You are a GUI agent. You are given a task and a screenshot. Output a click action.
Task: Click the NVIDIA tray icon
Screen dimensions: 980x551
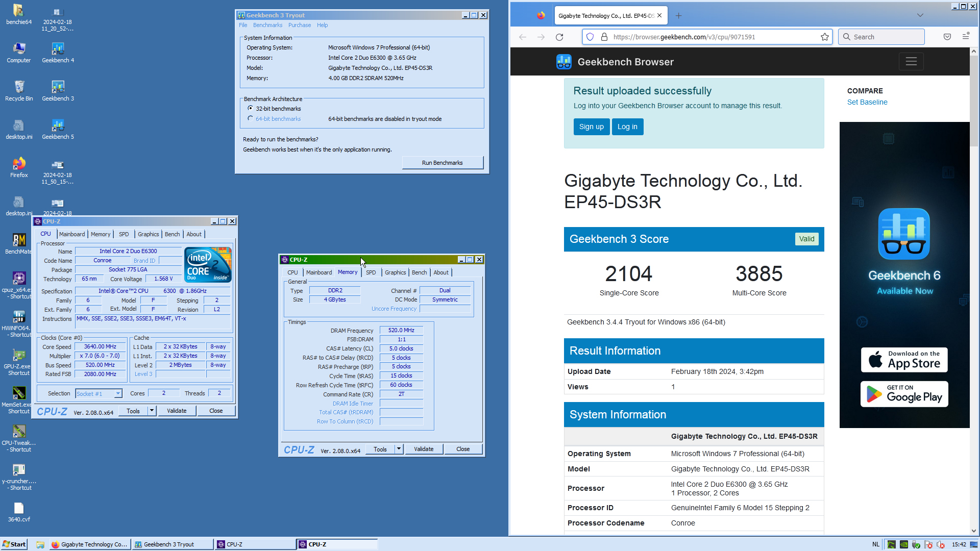pos(904,544)
